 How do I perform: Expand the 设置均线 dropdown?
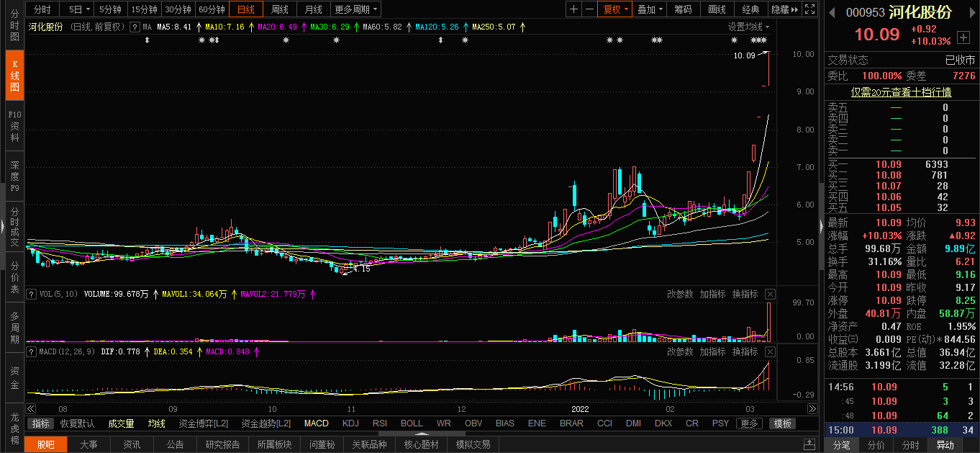[748, 27]
